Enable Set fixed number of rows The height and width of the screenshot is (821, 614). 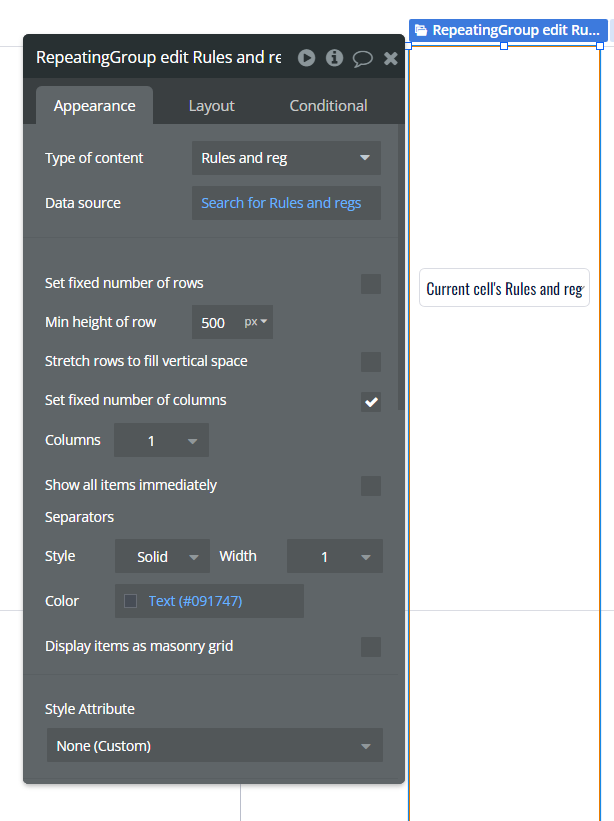point(371,284)
